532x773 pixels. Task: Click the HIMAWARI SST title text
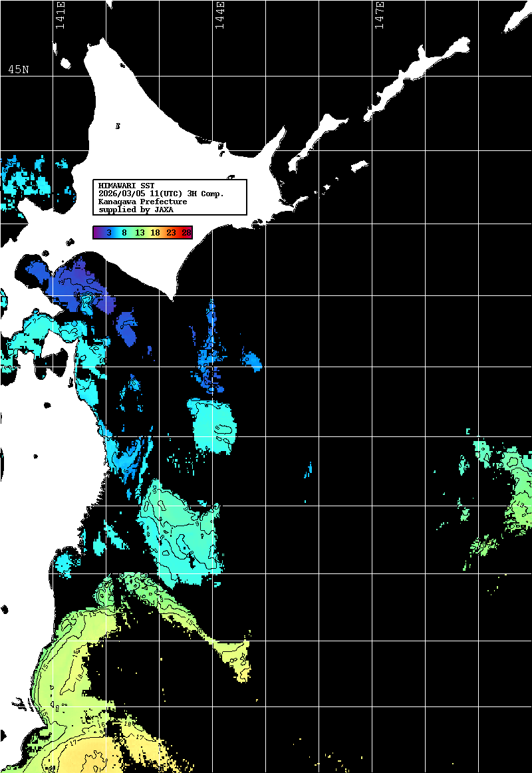coord(126,185)
